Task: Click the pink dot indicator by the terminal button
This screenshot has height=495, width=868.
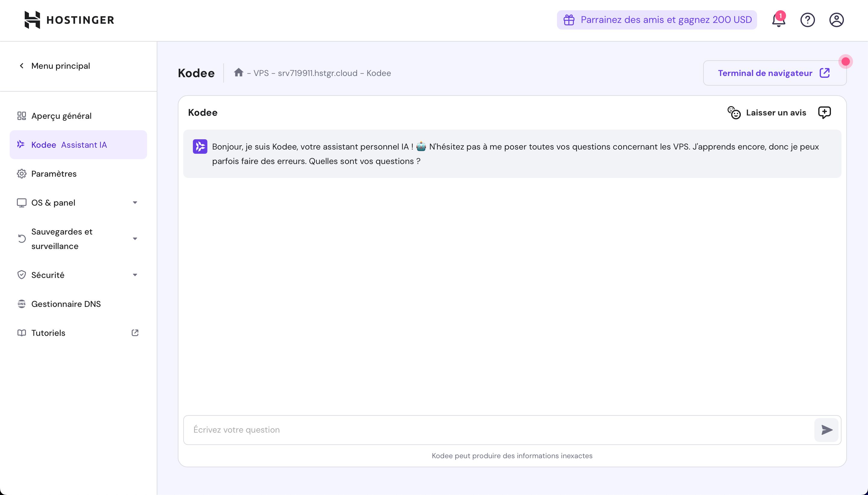Action: pos(846,61)
